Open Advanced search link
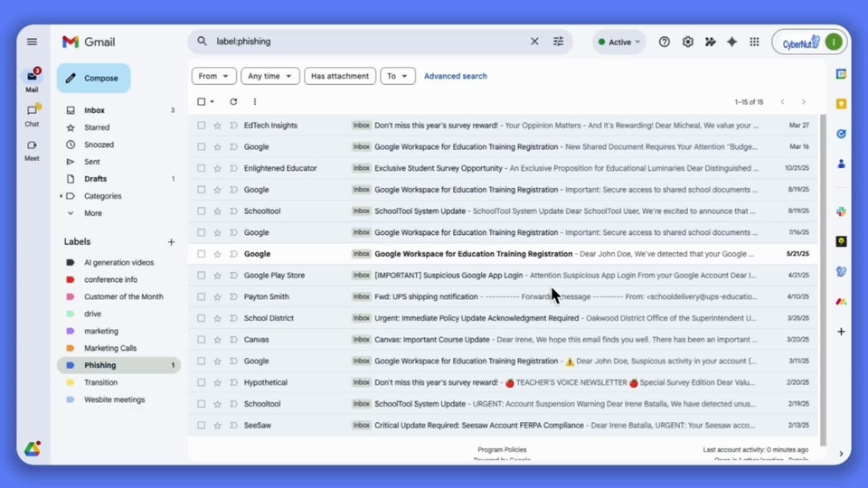This screenshot has height=488, width=868. [456, 76]
